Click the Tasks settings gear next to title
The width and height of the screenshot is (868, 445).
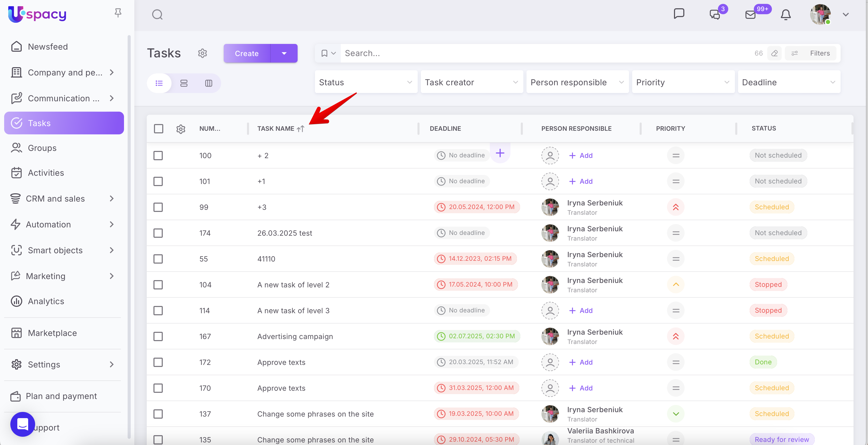tap(202, 53)
